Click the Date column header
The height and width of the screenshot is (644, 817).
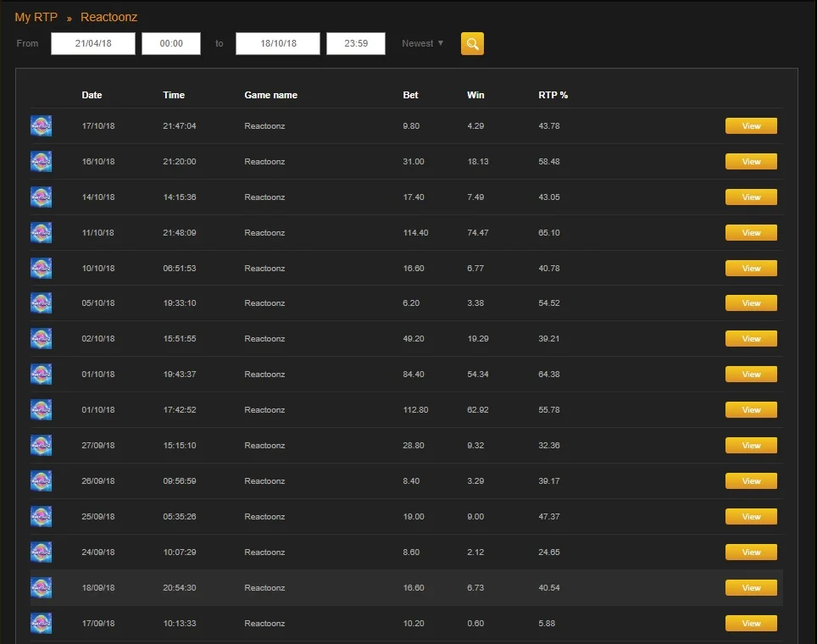point(92,95)
